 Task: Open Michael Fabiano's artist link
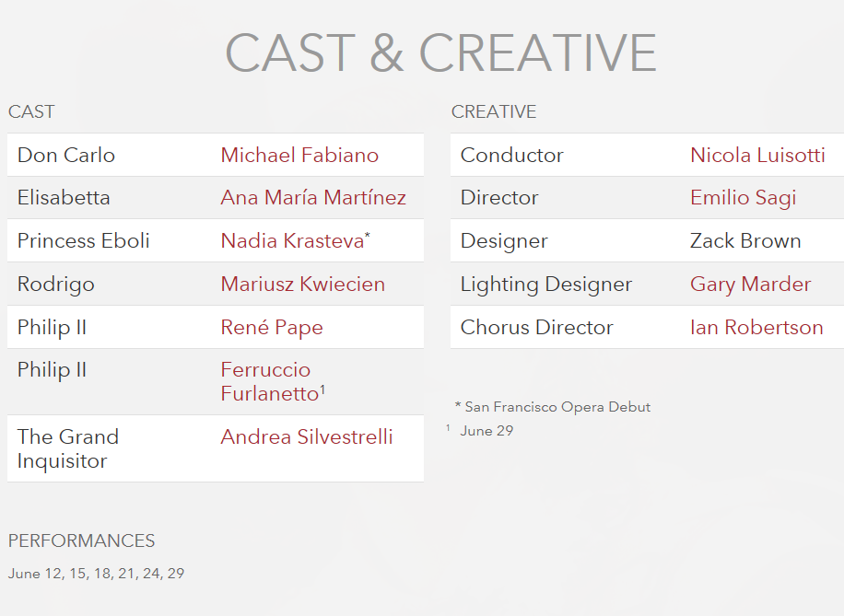pyautogui.click(x=299, y=155)
